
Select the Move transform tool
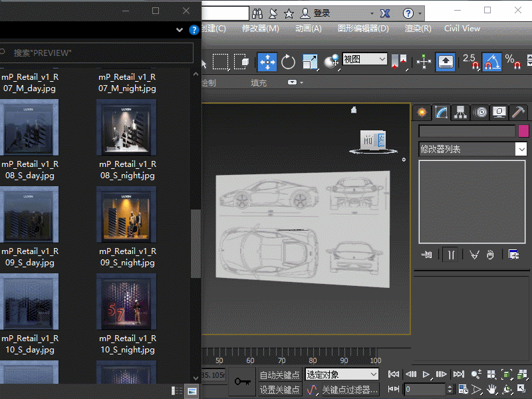267,62
